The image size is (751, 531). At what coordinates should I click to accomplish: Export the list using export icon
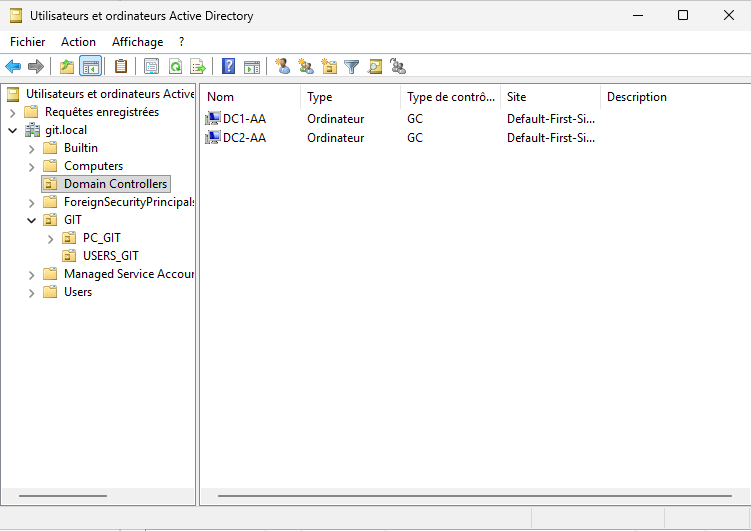(x=198, y=67)
